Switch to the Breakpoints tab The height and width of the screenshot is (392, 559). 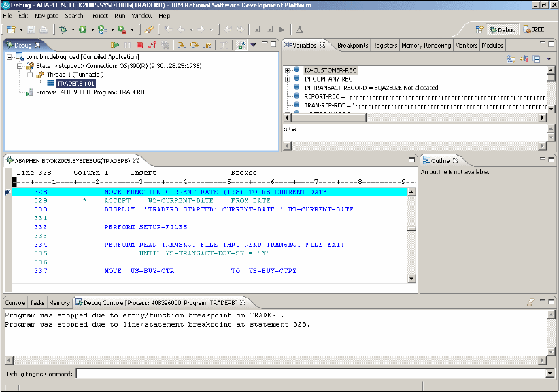click(x=352, y=46)
